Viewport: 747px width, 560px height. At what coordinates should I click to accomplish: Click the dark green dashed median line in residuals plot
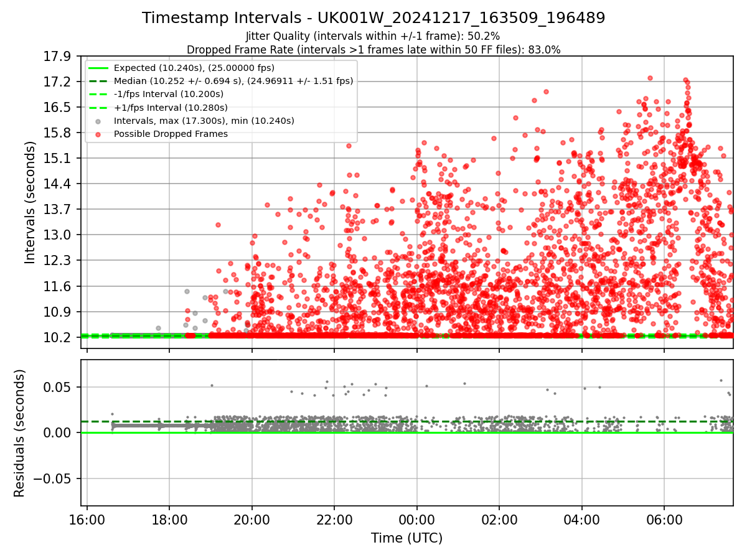click(406, 422)
